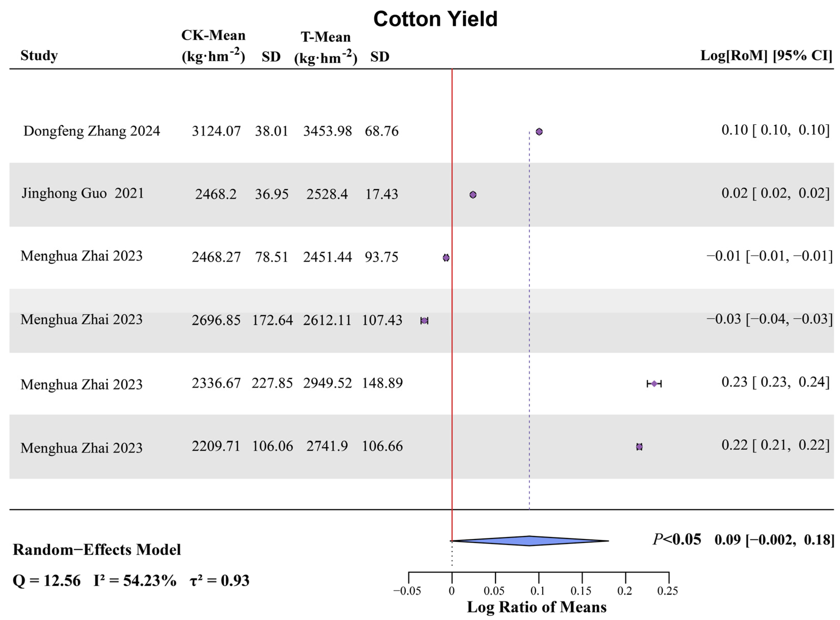Click the marker in the 2468.27 row
840x620 pixels.
coord(446,258)
